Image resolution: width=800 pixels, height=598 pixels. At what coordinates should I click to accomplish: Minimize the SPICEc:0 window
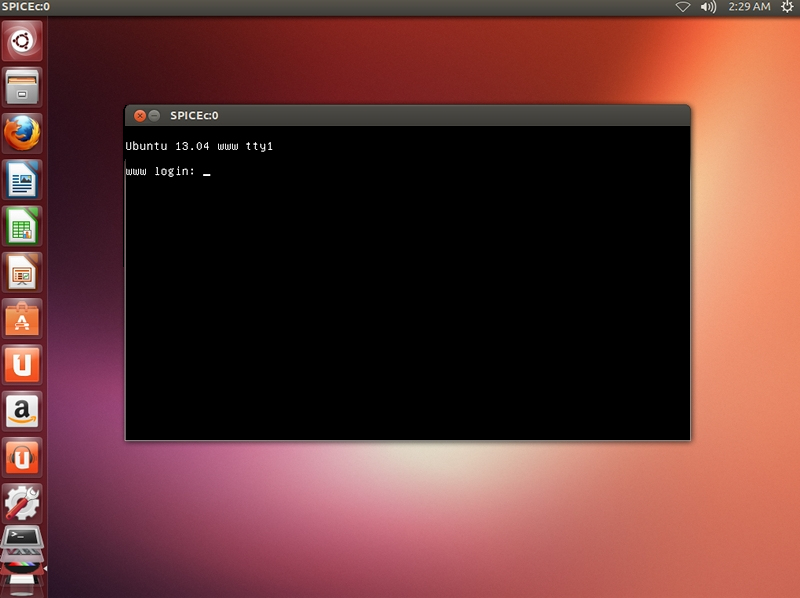(152, 114)
